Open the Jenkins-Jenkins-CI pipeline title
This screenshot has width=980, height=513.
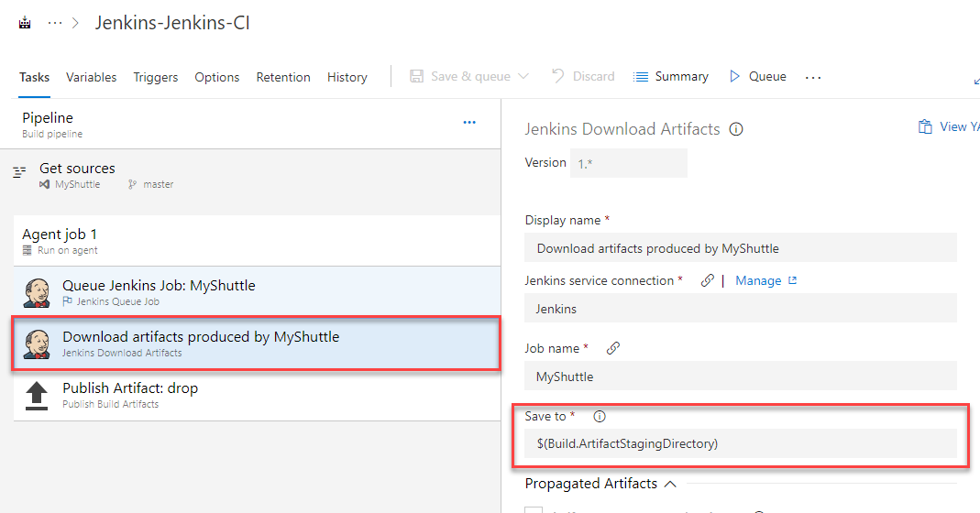[x=171, y=23]
